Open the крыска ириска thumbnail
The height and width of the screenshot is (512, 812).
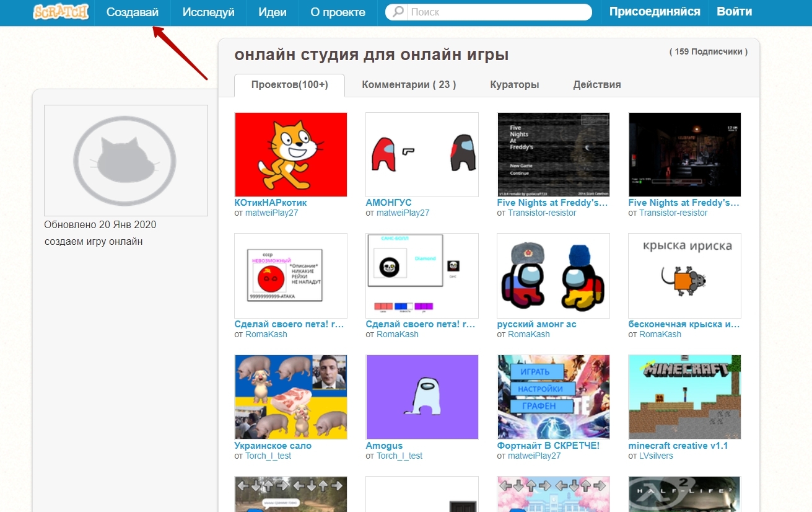coord(684,276)
